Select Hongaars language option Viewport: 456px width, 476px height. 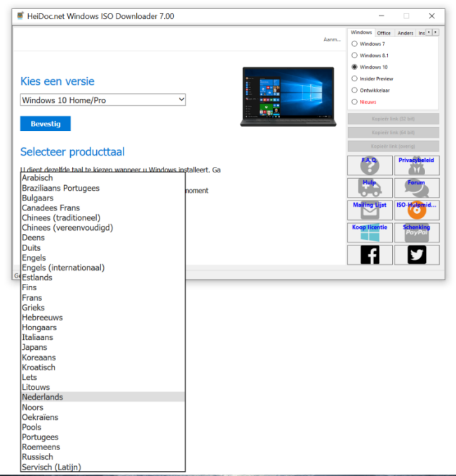coord(103,327)
